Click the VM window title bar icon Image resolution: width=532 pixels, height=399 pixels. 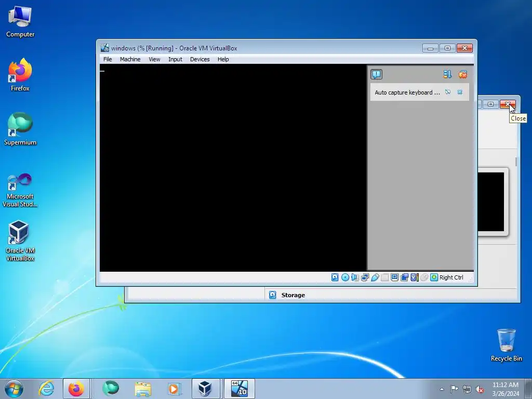coord(105,48)
